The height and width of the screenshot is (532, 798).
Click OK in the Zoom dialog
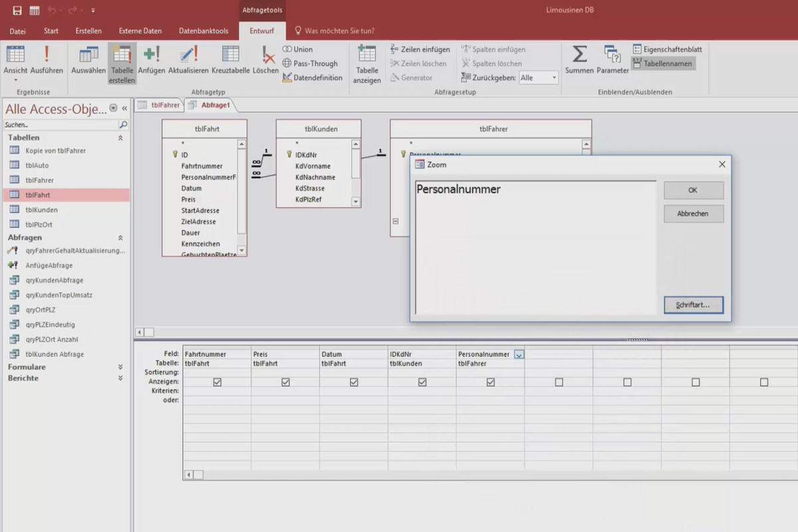(x=693, y=190)
